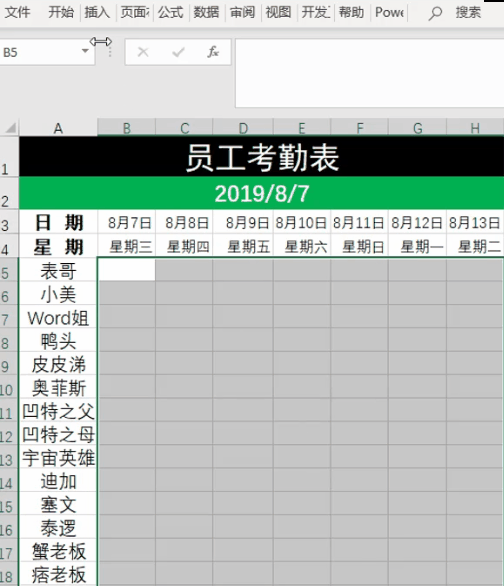Viewport: 504px width, 586px height.
Task: Select the 8月8日 cell
Action: click(x=184, y=222)
